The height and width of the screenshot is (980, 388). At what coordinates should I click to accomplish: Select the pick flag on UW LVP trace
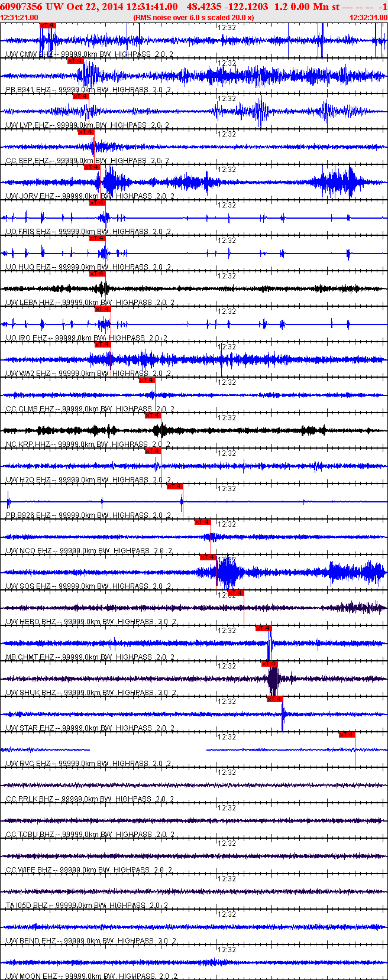coord(80,96)
